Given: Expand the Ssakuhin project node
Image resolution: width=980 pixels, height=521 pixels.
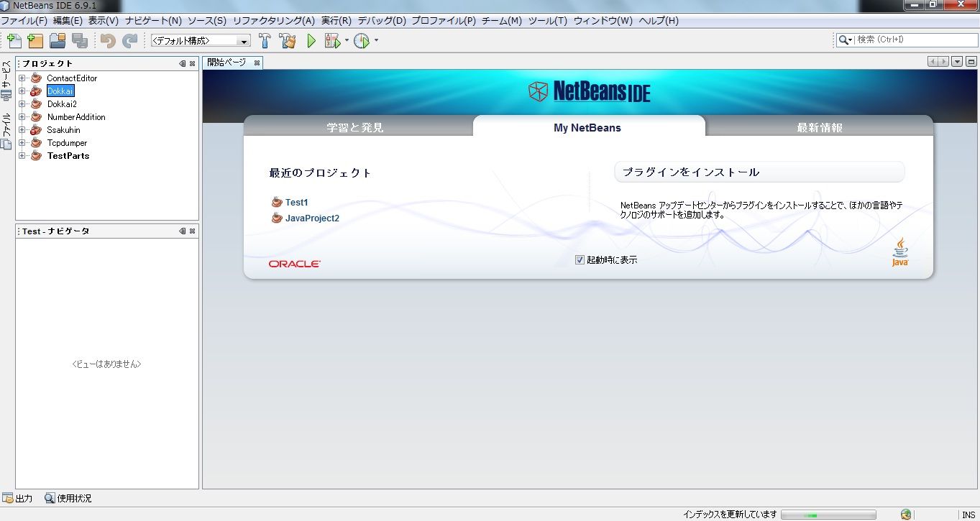Looking at the screenshot, I should [22, 130].
